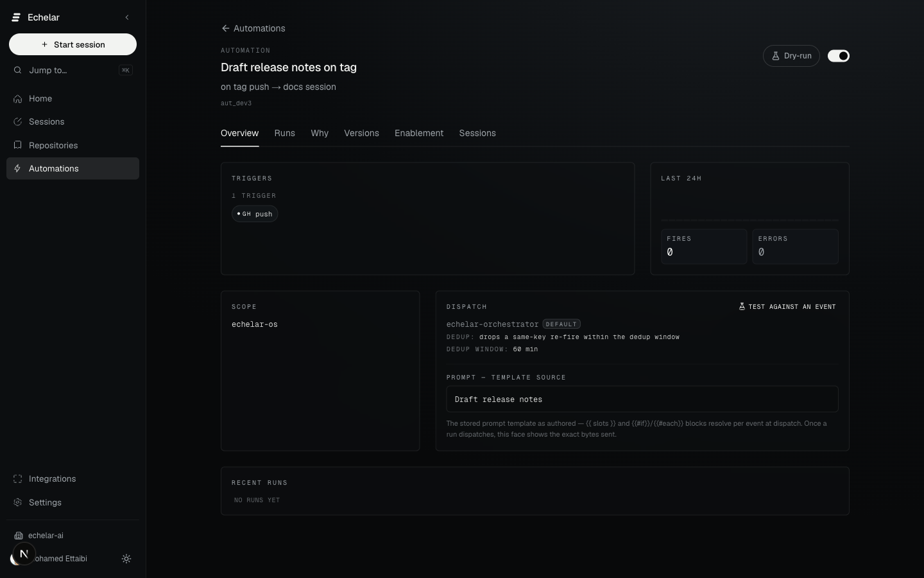Viewport: 924px width, 578px height.
Task: Click the N avatar badge
Action: click(24, 554)
